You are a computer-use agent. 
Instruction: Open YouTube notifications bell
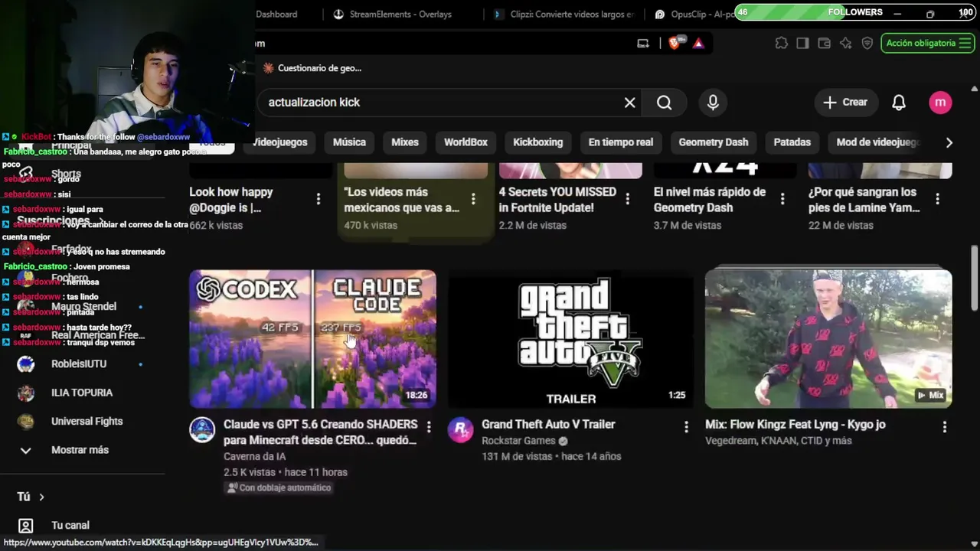(899, 103)
